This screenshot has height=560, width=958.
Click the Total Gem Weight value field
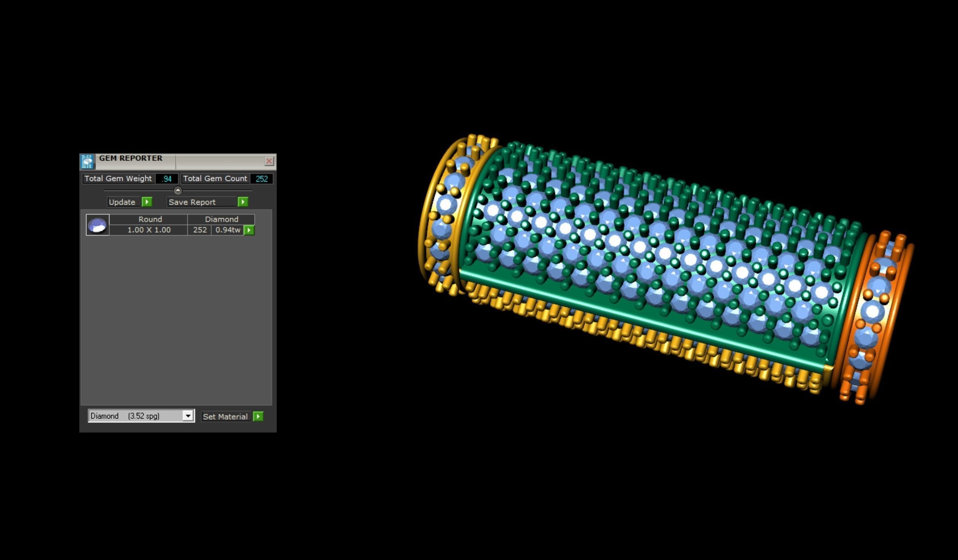167,179
